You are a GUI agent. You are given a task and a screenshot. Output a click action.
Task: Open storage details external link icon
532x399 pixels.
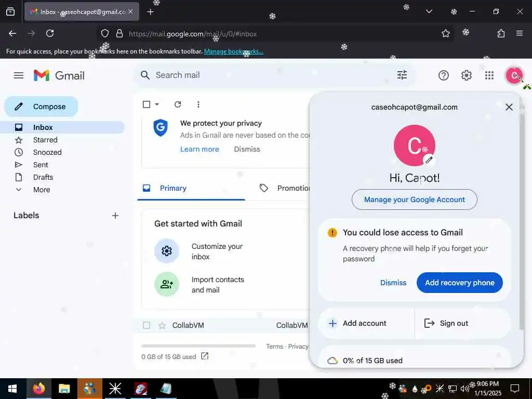[205, 356]
